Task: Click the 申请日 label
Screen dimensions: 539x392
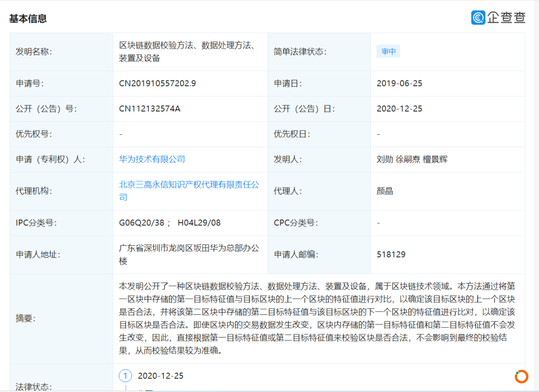Action: [288, 84]
